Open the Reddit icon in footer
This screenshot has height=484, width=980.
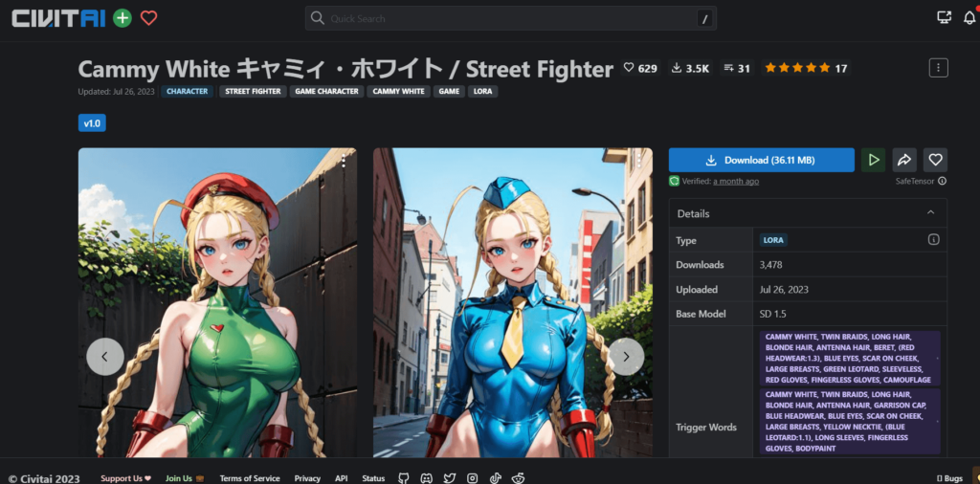[x=518, y=478]
